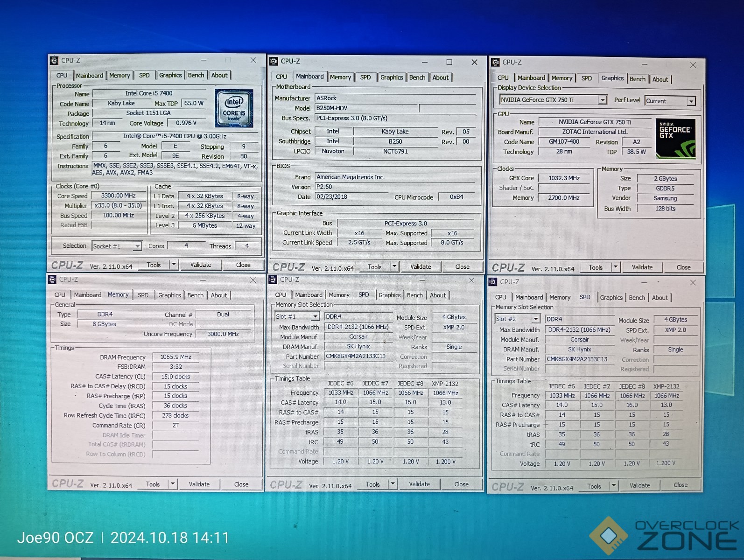Click Tools button in the Slot #2 SPD window
The image size is (744, 560).
[594, 486]
